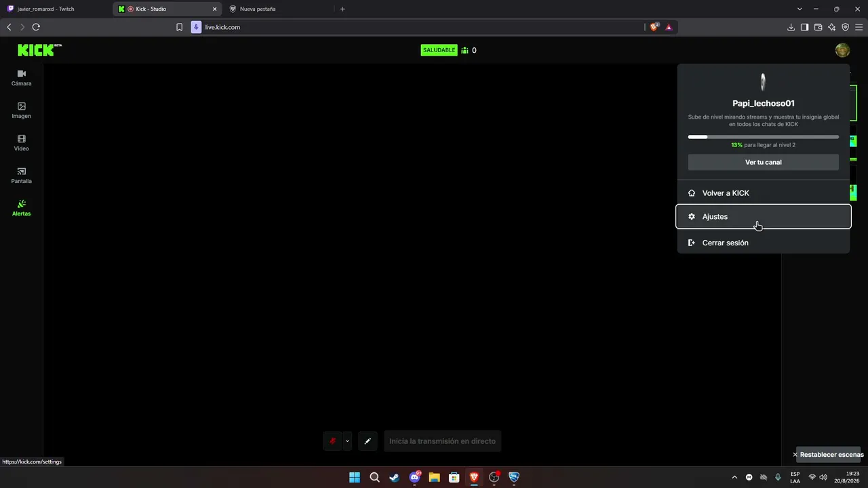Toggle the muted microphone button
This screenshot has width=868, height=488.
[x=332, y=441]
